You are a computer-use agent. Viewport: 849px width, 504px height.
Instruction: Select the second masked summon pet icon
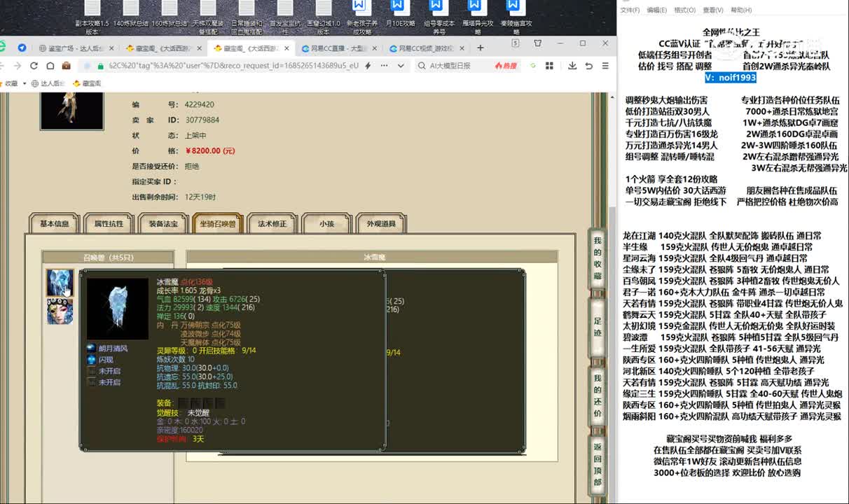click(x=60, y=311)
